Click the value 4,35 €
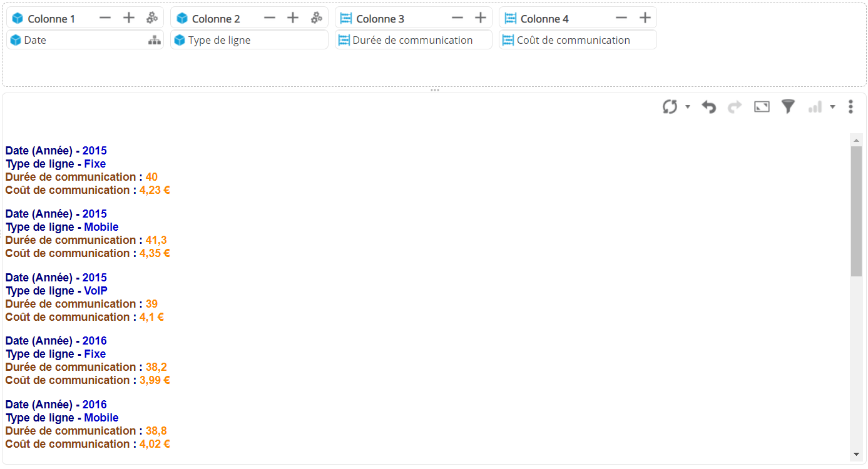 [155, 253]
